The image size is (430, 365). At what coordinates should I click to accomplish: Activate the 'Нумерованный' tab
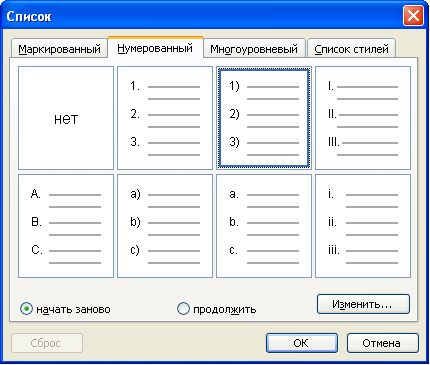pyautogui.click(x=155, y=48)
